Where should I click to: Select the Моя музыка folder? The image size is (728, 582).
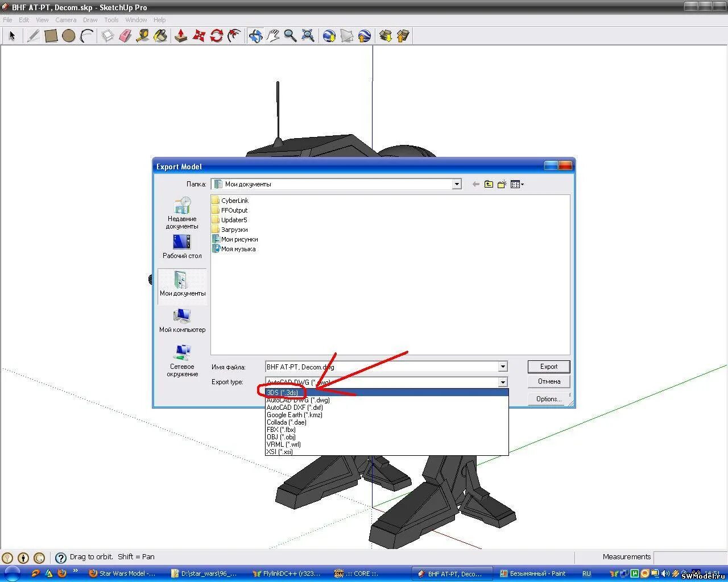point(234,249)
